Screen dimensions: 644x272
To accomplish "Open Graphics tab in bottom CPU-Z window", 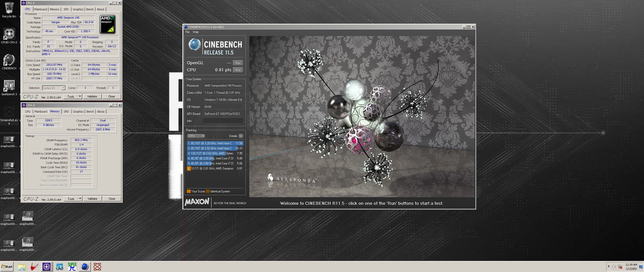I will 78,111.
